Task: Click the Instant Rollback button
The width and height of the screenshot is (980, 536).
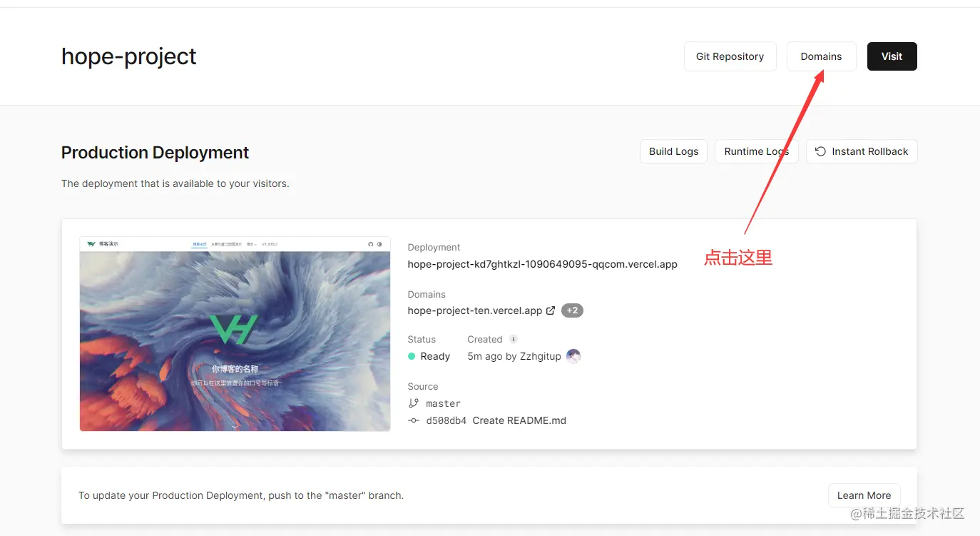Action: click(x=862, y=151)
